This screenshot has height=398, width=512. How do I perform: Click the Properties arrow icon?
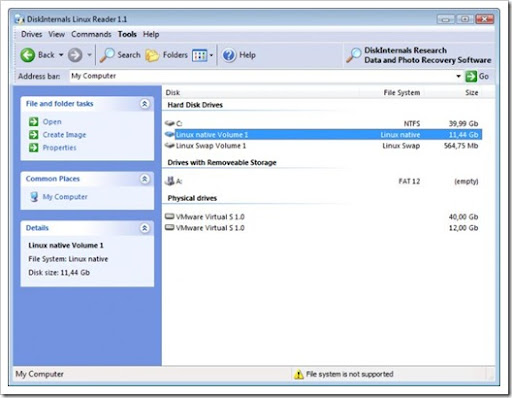[33, 147]
